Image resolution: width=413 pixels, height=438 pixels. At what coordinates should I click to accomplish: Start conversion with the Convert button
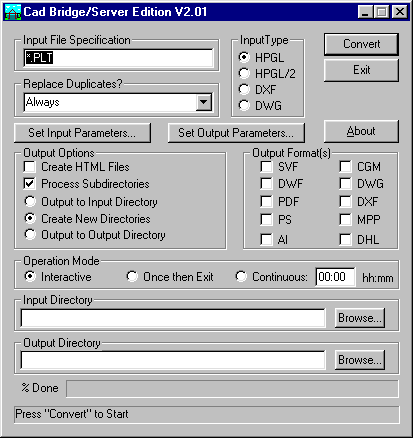tap(361, 44)
